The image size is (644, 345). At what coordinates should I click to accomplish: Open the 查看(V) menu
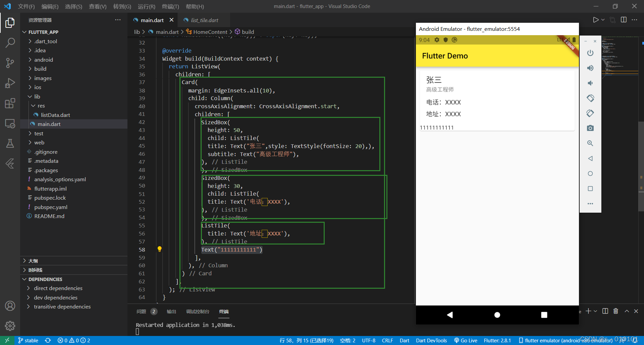coord(98,6)
